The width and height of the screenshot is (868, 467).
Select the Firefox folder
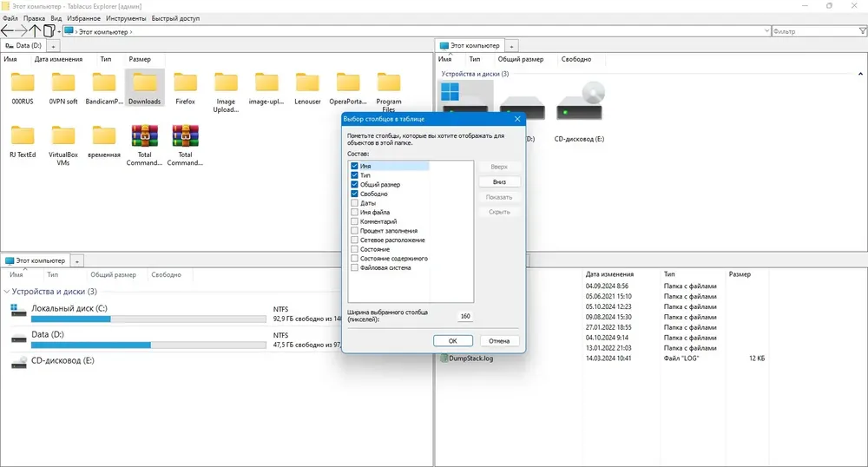tap(186, 88)
